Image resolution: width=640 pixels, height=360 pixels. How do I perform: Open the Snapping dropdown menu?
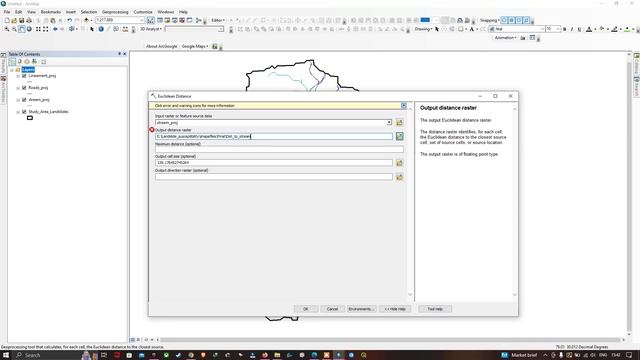click(x=489, y=20)
